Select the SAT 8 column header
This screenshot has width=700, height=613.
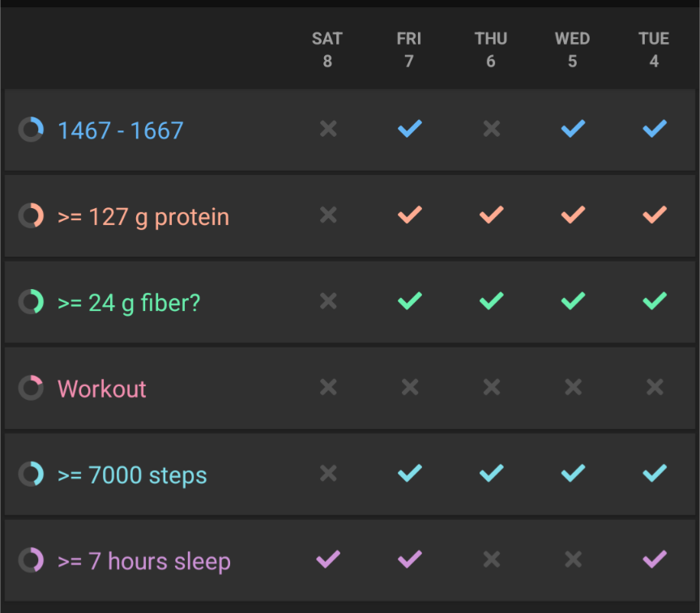tap(327, 49)
